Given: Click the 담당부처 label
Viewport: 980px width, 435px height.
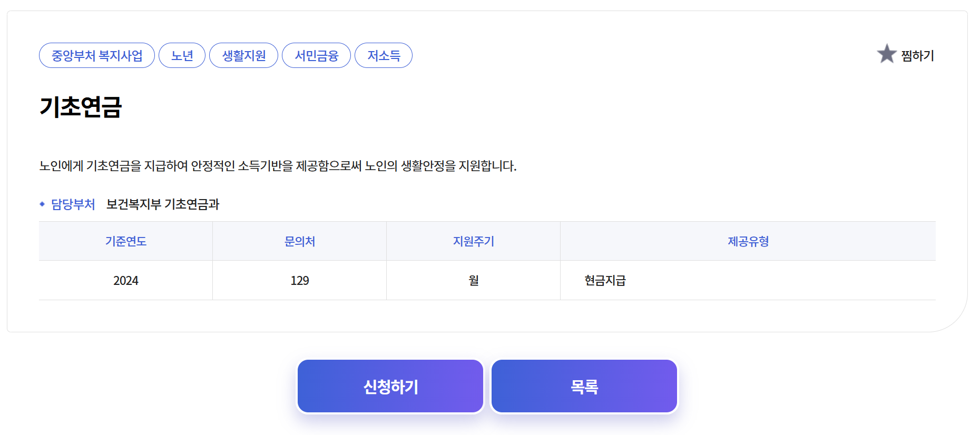Looking at the screenshot, I should [73, 204].
